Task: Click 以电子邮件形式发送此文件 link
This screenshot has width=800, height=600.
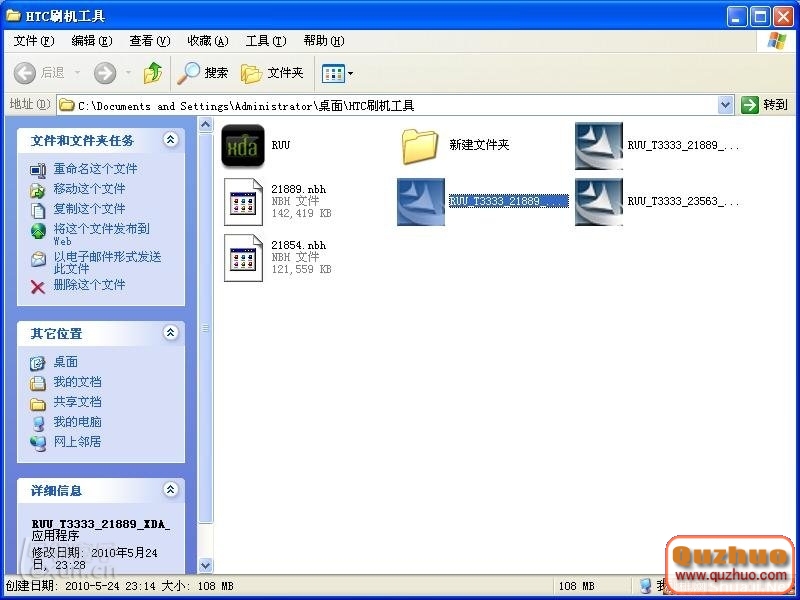Action: (x=107, y=262)
